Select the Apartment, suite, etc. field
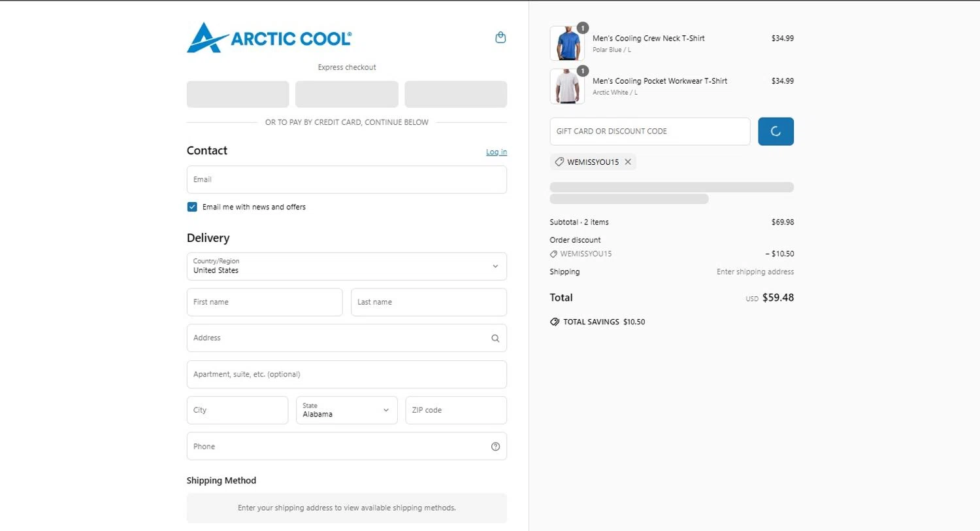This screenshot has height=531, width=980. pos(347,374)
